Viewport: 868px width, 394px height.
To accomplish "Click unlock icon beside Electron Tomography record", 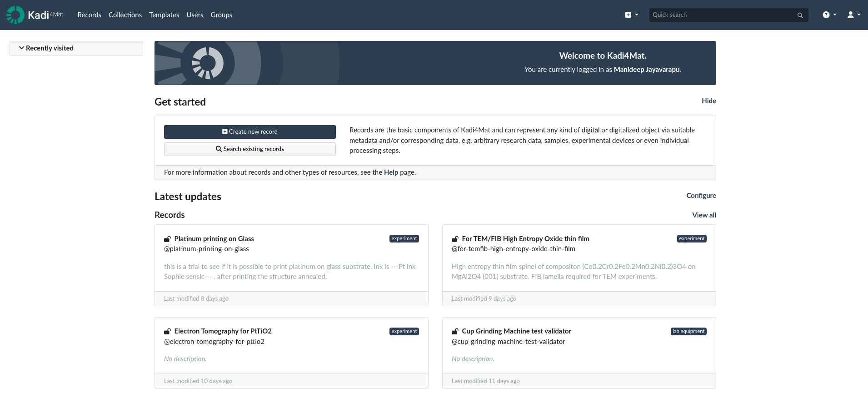I will 167,331.
